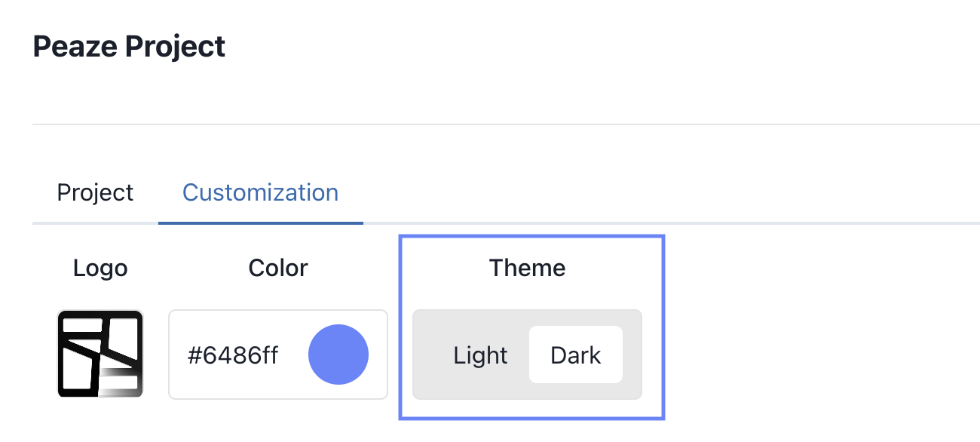Click the black and white logo image
The width and height of the screenshot is (980, 442).
point(100,354)
